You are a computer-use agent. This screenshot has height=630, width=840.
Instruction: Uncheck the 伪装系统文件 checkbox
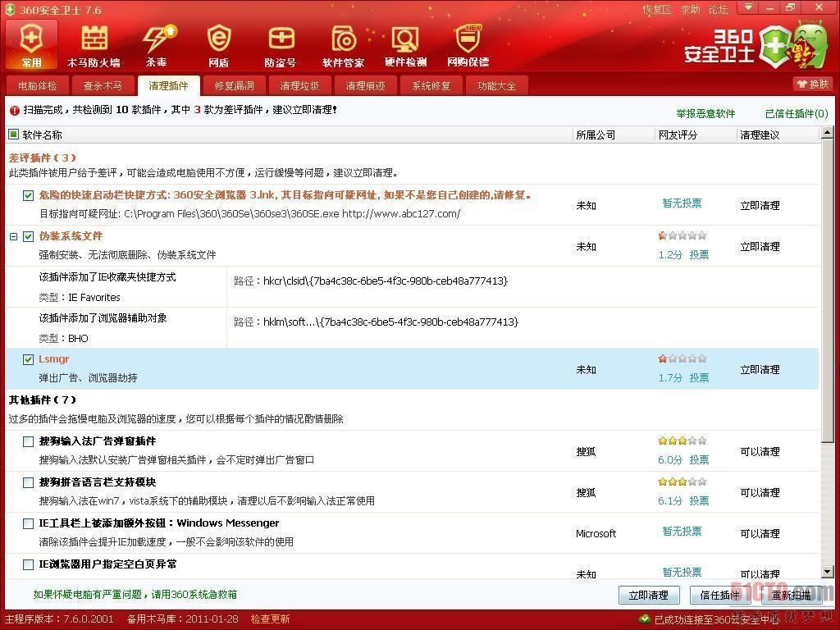click(x=29, y=236)
